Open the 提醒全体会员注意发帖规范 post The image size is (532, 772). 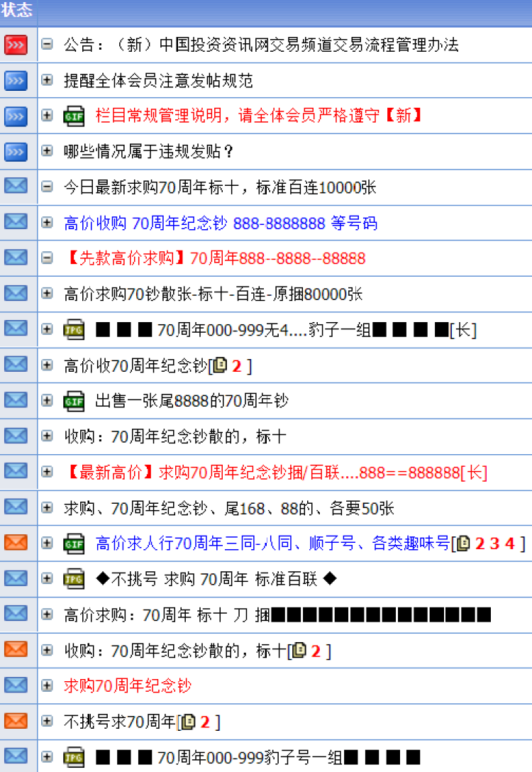coord(157,81)
